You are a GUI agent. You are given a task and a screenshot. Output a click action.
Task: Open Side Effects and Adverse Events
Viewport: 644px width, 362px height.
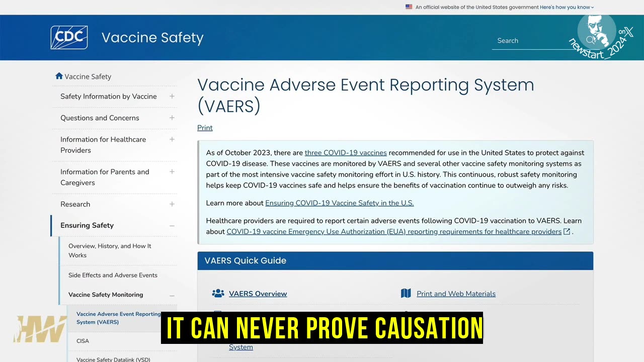113,275
